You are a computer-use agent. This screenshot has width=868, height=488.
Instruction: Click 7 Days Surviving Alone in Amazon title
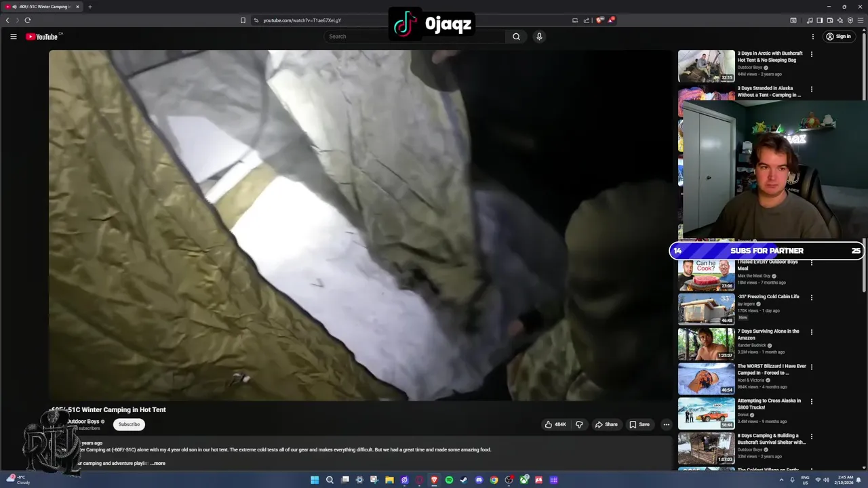768,334
